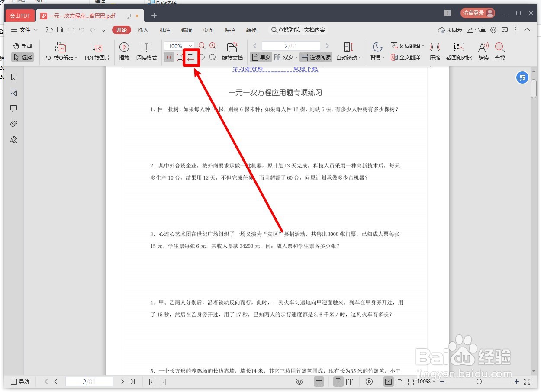The height and width of the screenshot is (392, 541).
Task: Open 截图和对比 screenshot tool
Action: pos(459,52)
